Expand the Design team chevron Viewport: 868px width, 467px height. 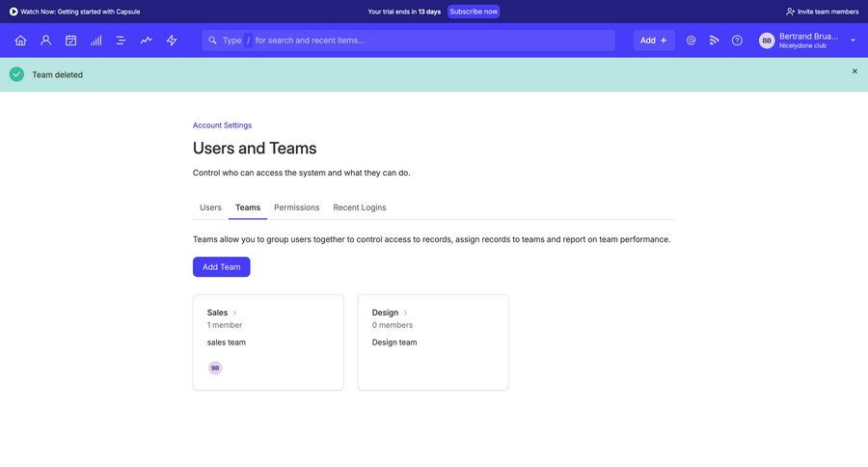(405, 313)
